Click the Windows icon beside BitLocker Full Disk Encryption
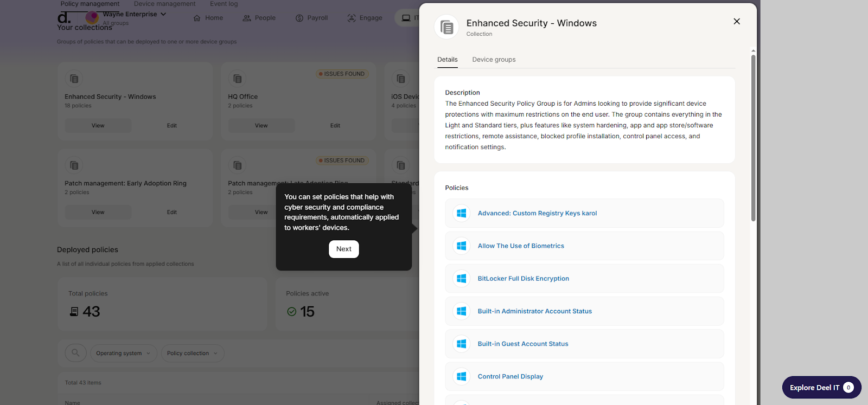This screenshot has height=405, width=868. (461, 279)
